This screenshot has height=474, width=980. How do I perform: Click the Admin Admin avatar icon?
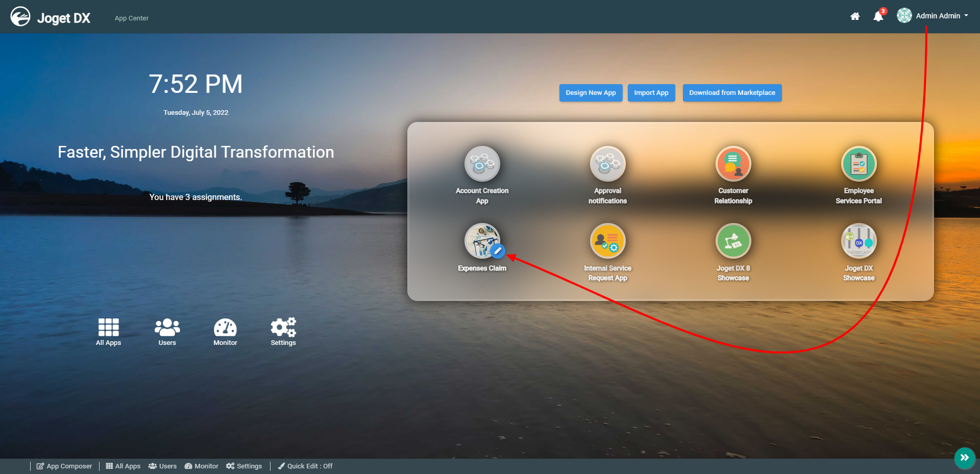tap(904, 16)
